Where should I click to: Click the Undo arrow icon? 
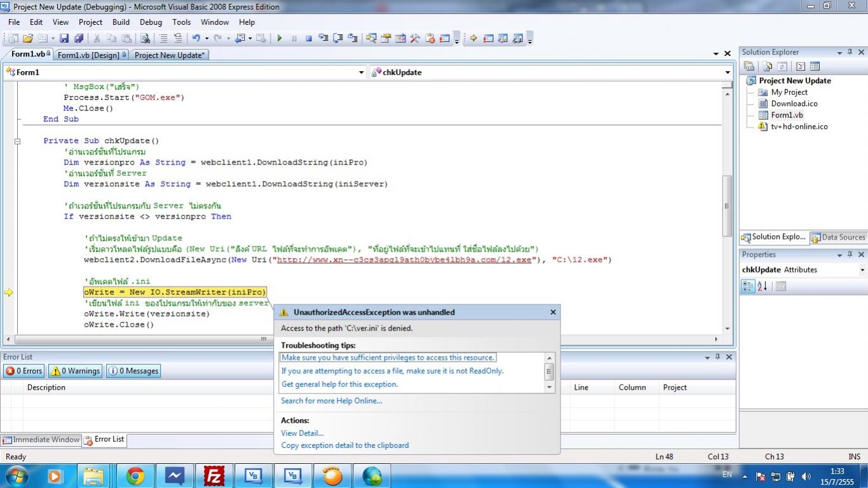click(x=196, y=38)
